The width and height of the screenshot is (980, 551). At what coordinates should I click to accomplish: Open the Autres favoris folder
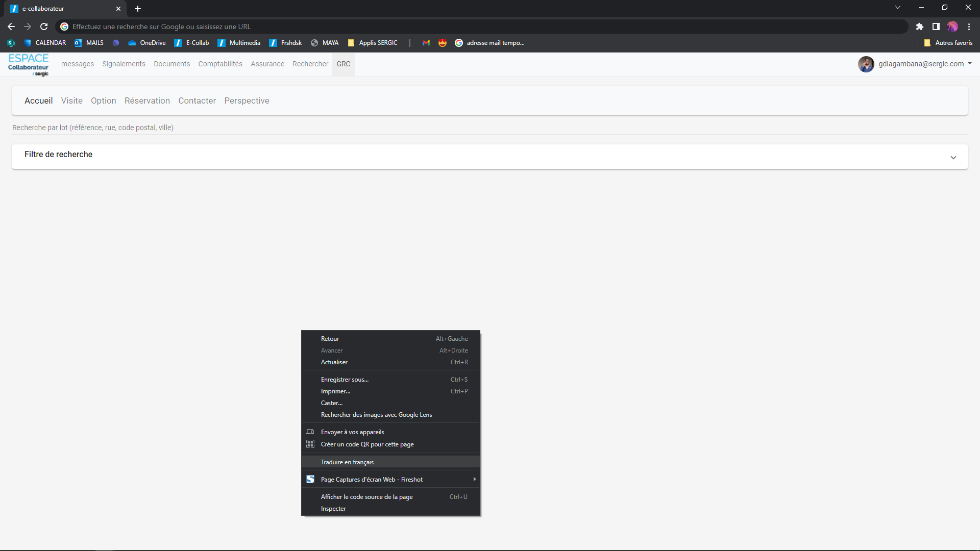click(x=948, y=43)
